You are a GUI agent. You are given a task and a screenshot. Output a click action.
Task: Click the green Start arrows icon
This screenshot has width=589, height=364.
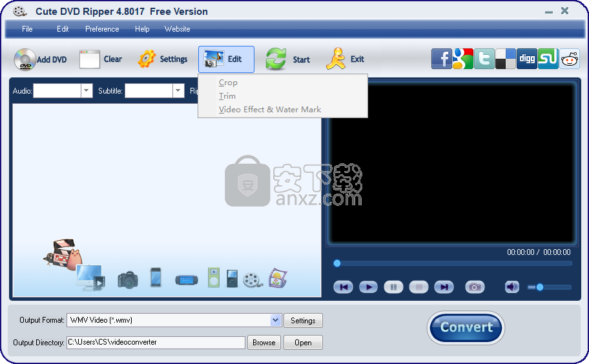pos(276,59)
